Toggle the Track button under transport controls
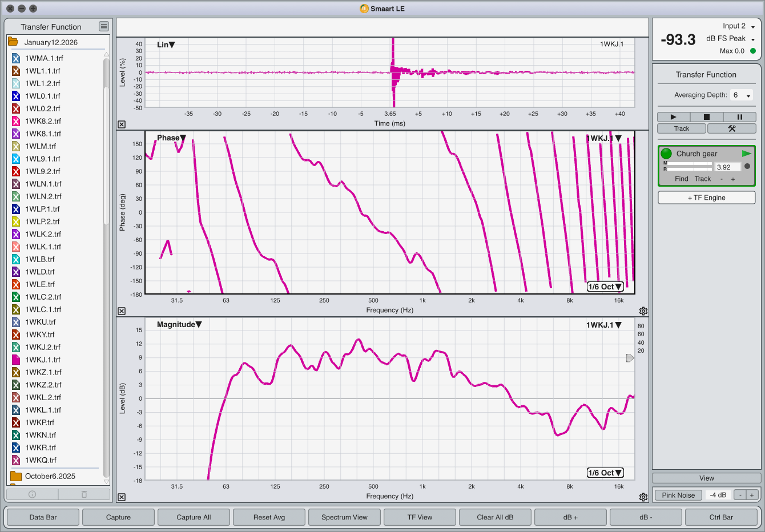The width and height of the screenshot is (765, 532). click(x=682, y=128)
